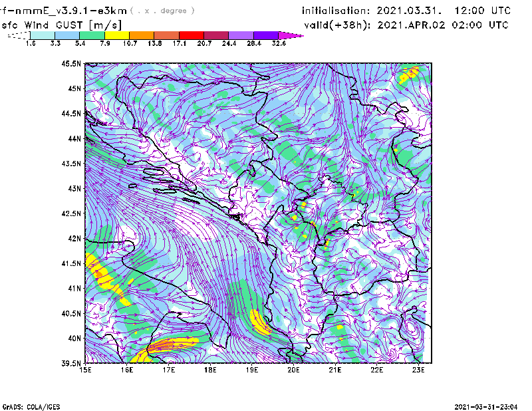Click the model name 'nmmE_v3.9.1-e3km' text
The height and width of the screenshot is (411, 532).
tap(71, 11)
